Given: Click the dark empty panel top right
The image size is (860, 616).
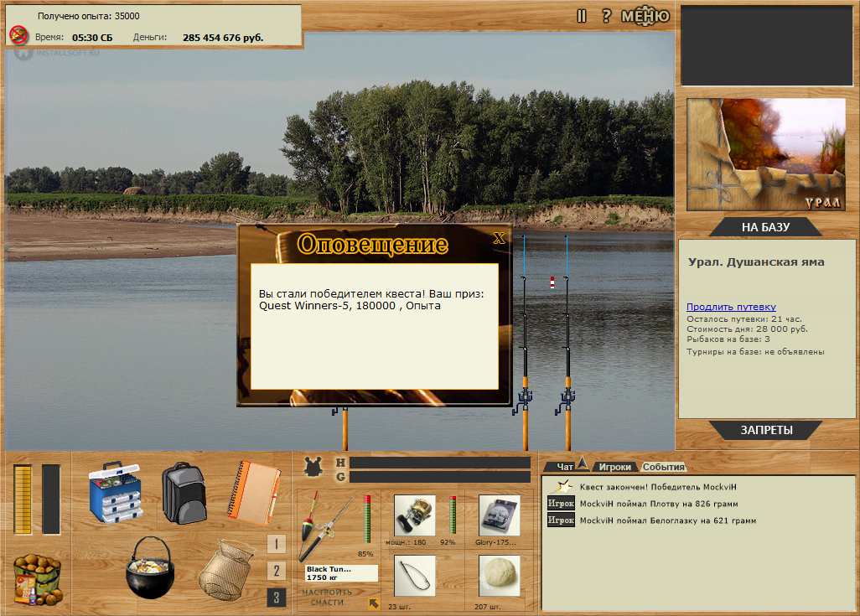Looking at the screenshot, I should (767, 46).
